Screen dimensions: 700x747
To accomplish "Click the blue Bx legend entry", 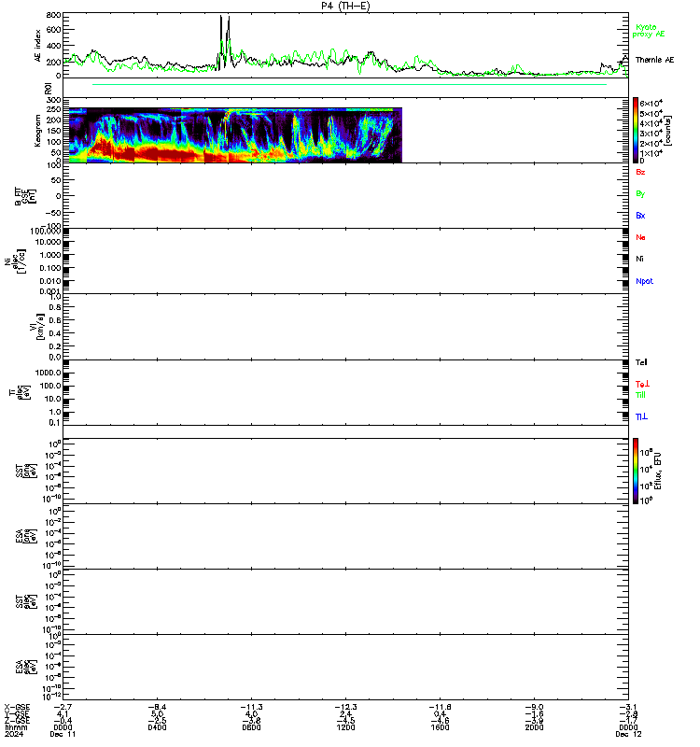I will (x=640, y=216).
